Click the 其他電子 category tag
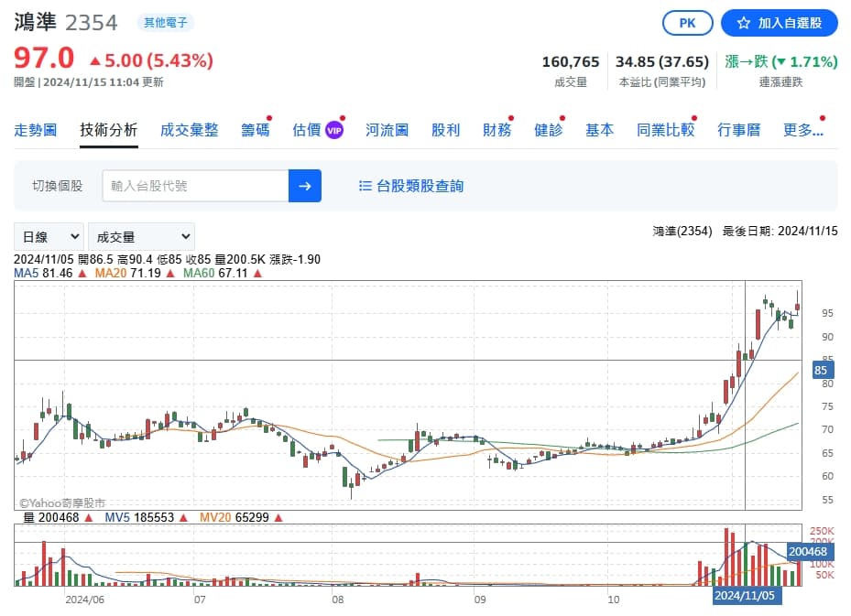The image size is (851, 616). click(166, 22)
